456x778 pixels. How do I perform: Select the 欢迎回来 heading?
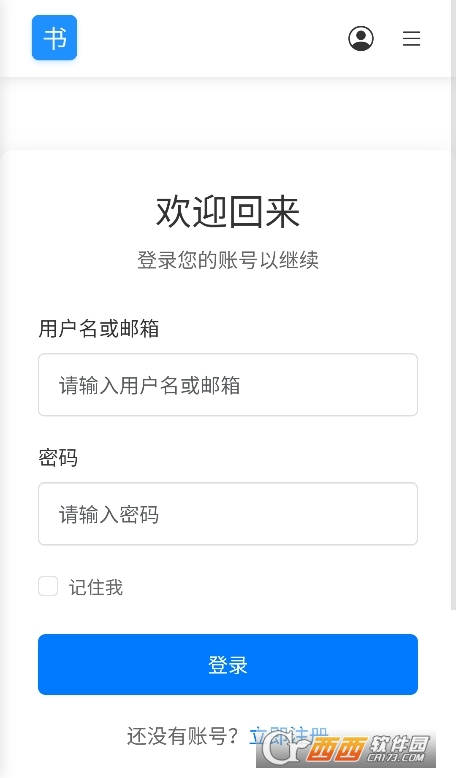[228, 212]
